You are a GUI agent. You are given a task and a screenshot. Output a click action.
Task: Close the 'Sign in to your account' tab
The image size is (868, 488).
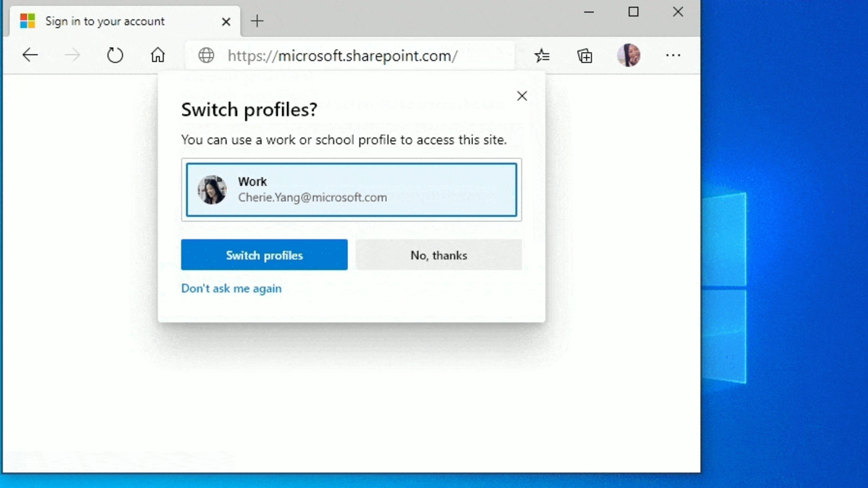(226, 22)
